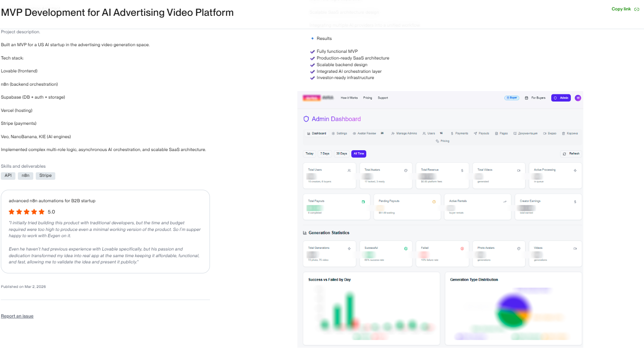Viewport: 644px width, 357px height.
Task: Select the 7 Days time filter
Action: pos(325,154)
